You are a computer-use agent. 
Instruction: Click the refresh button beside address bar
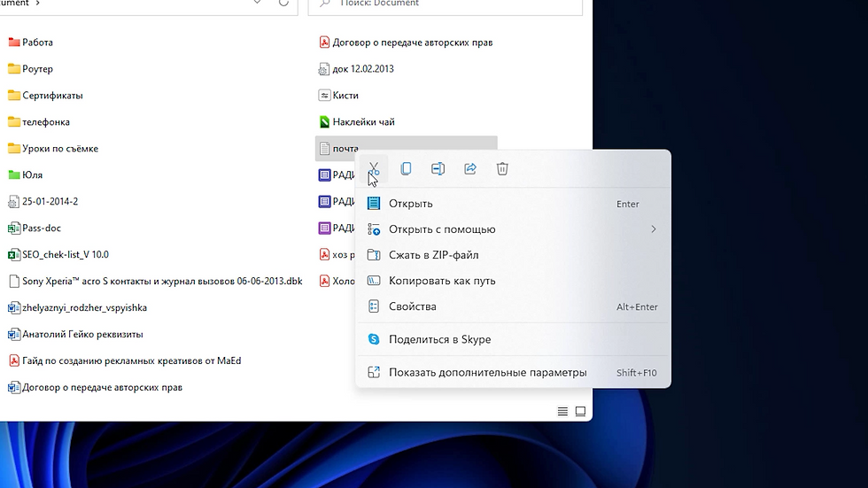[283, 3]
